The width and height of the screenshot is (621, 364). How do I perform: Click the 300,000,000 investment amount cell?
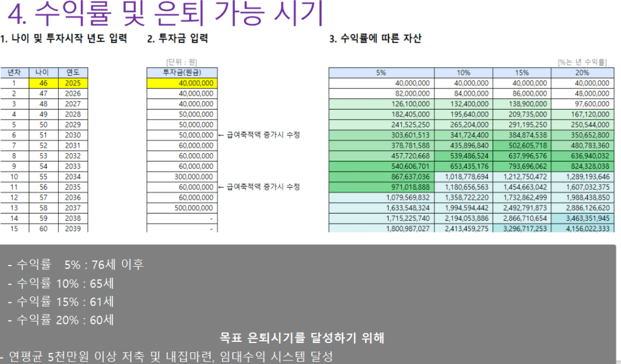[x=181, y=177]
